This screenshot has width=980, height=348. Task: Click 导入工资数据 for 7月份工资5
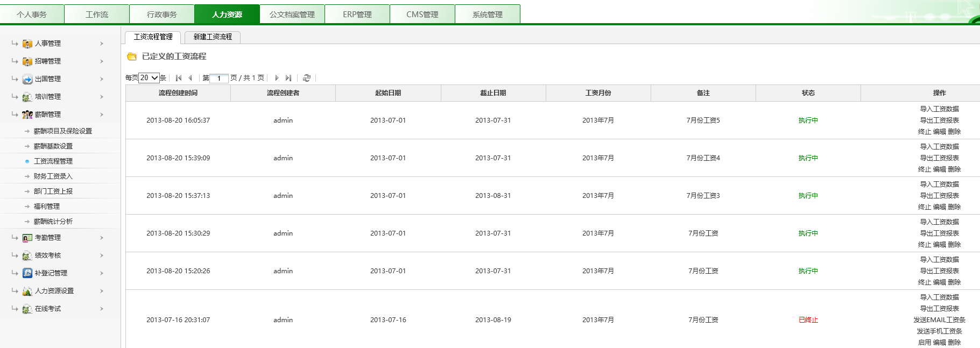[939, 109]
